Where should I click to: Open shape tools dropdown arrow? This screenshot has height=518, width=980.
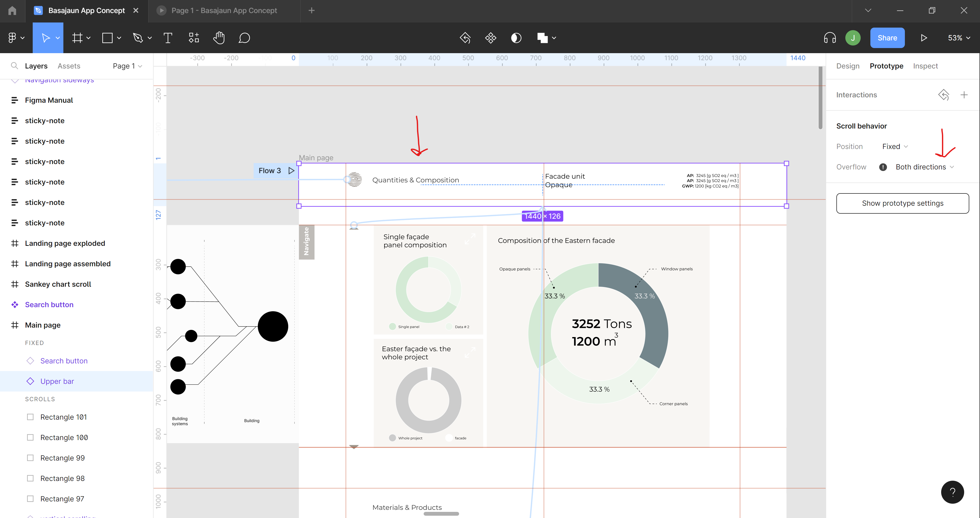119,38
